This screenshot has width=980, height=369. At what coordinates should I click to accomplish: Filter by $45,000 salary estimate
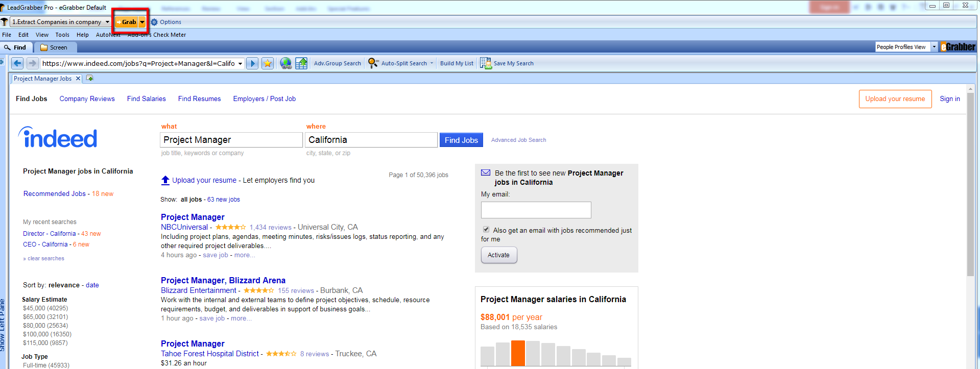click(45, 308)
